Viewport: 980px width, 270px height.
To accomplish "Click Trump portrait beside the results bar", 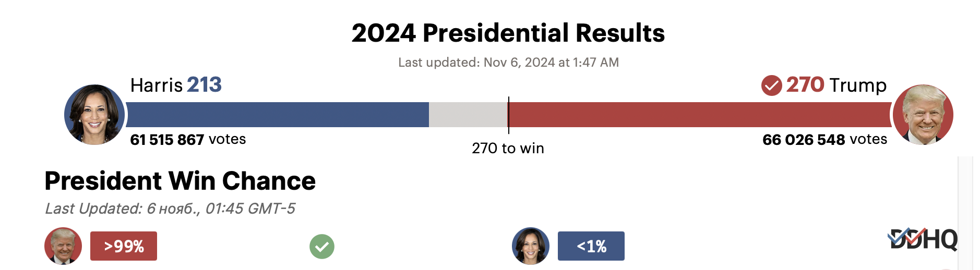I will pyautogui.click(x=923, y=115).
